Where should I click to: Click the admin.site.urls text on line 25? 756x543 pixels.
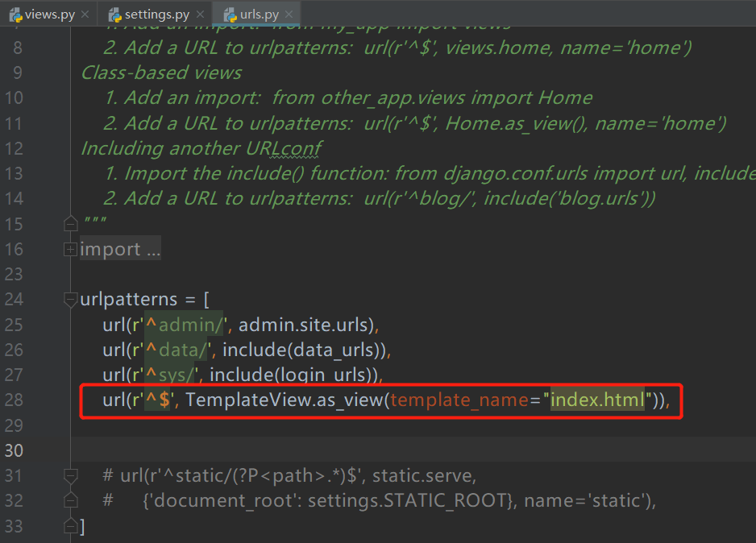pyautogui.click(x=306, y=324)
